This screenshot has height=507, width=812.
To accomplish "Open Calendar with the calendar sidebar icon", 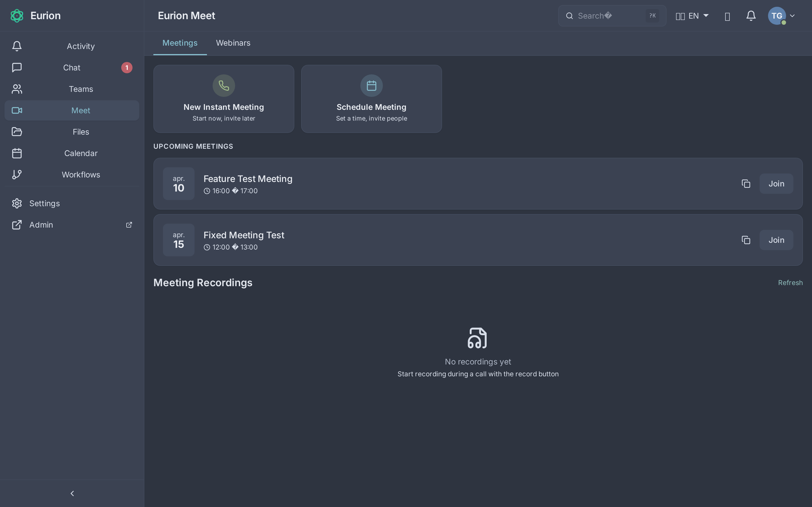I will 17,153.
